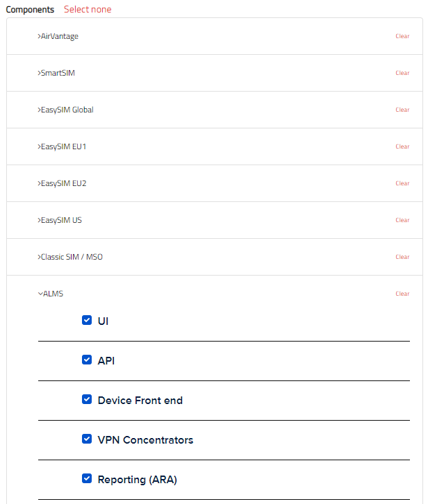Click the Select none link
Image resolution: width=428 pixels, height=504 pixels.
(x=88, y=10)
